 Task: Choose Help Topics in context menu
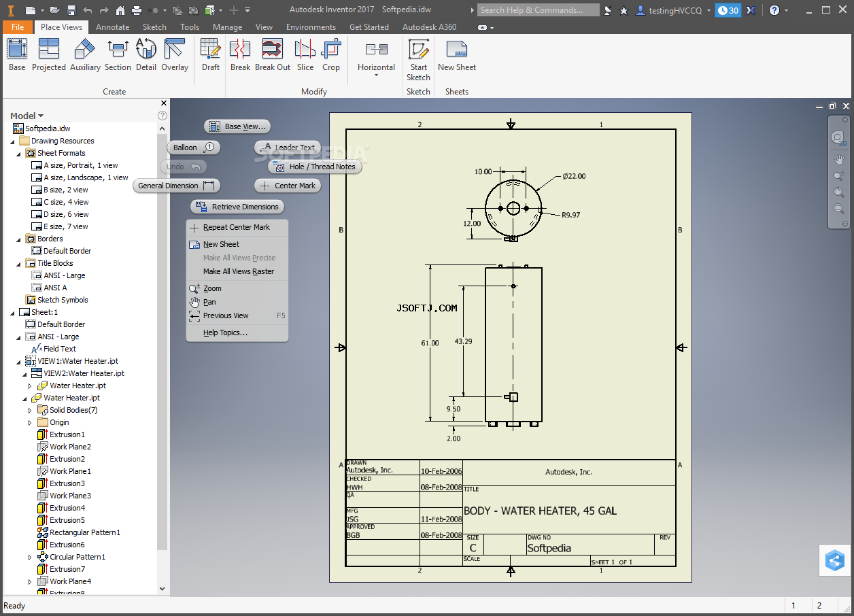(237, 333)
